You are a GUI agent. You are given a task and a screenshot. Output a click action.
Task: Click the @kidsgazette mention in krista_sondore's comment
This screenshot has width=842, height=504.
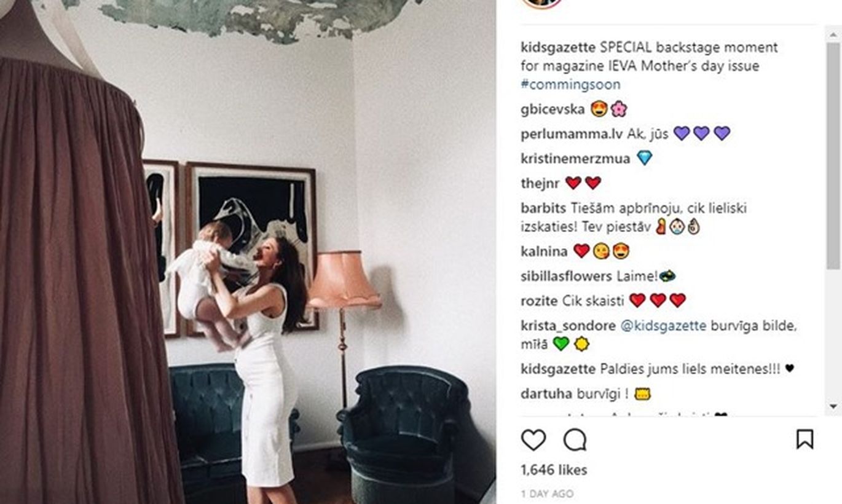point(663,326)
